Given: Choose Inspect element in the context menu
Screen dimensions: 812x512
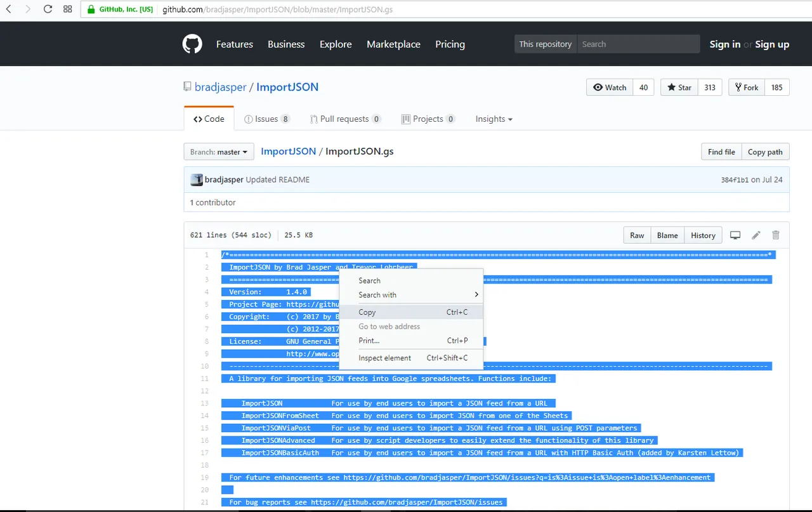Looking at the screenshot, I should click(x=411, y=358).
